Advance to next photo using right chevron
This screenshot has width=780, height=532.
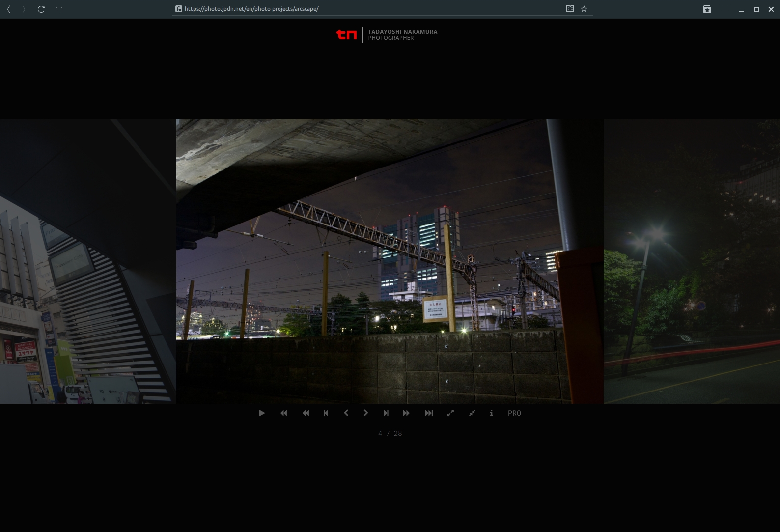[366, 413]
